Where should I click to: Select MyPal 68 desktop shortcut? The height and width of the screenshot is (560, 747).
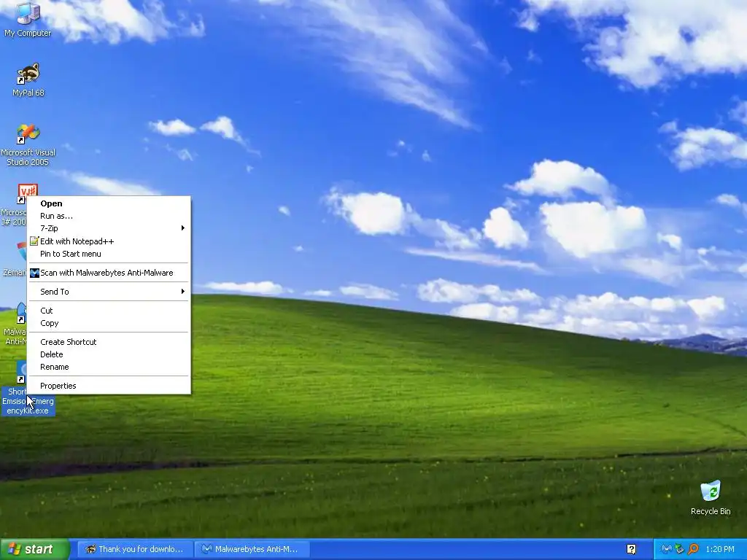[x=28, y=79]
